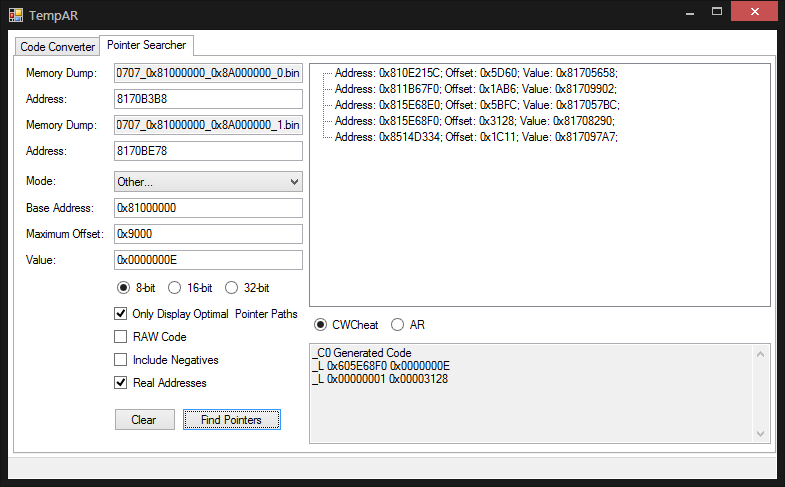Click code line _L 0x605E68F0 0x0000000E
785x487 pixels.
click(x=381, y=366)
